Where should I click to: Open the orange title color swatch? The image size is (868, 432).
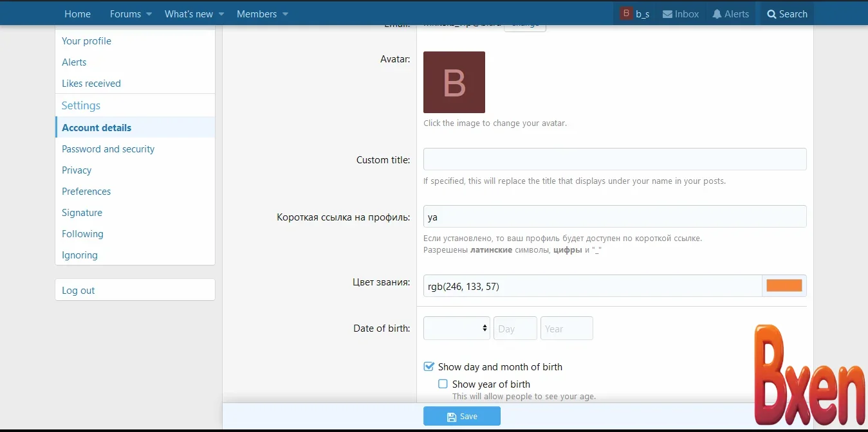point(784,286)
